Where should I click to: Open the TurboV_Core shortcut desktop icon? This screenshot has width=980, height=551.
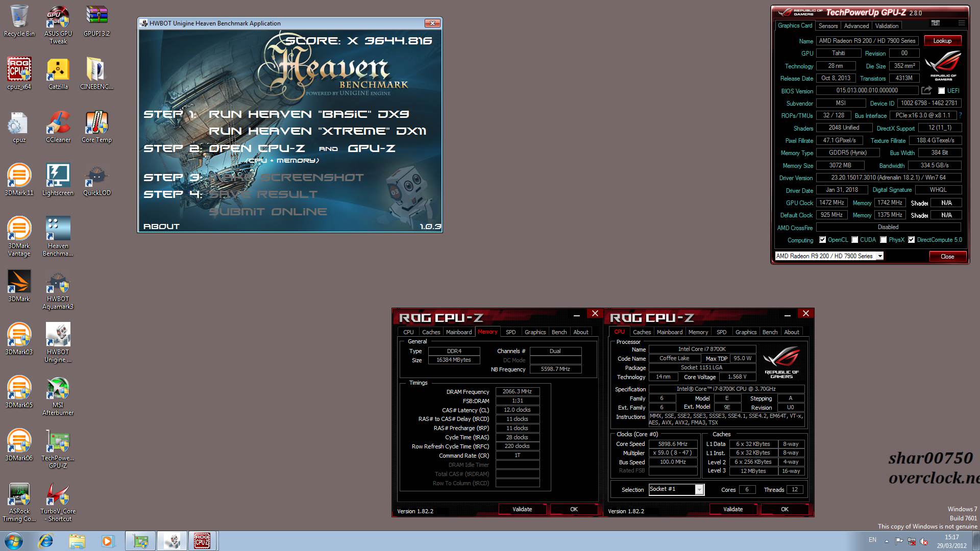tap(58, 502)
